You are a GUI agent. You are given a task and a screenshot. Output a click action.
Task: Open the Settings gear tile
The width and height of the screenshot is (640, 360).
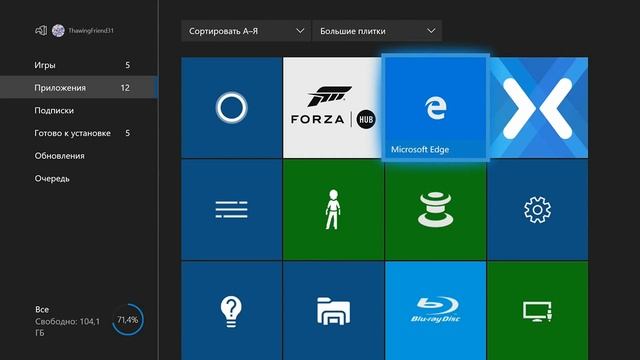538,210
